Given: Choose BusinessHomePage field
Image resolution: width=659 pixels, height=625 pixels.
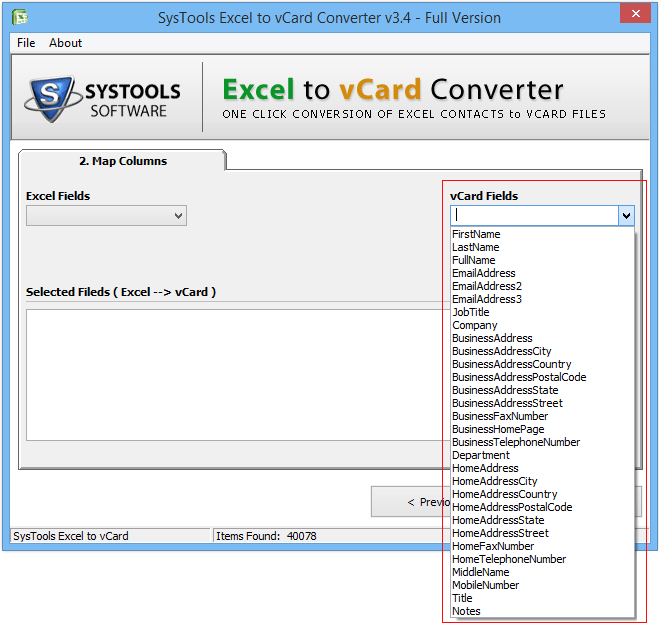Looking at the screenshot, I should 542,430.
